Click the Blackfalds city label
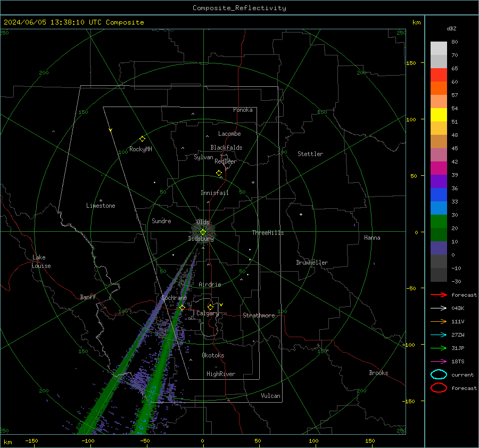 click(226, 148)
